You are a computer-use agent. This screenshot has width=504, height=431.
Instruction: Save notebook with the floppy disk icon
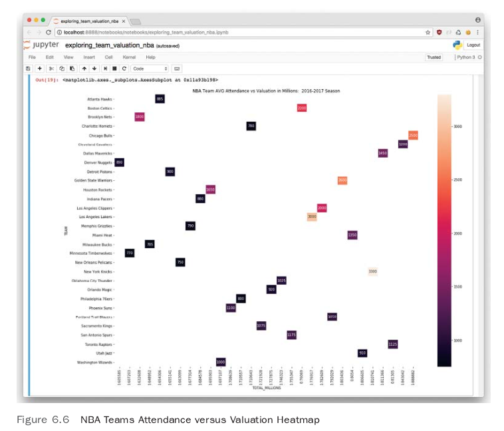pos(29,69)
